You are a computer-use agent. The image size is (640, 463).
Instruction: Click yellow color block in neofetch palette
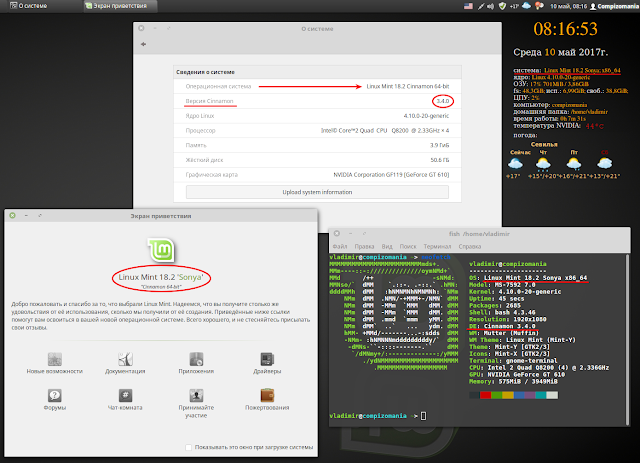[508, 395]
